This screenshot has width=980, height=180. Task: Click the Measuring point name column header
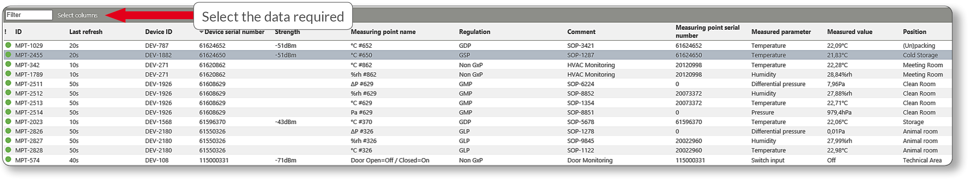point(383,32)
